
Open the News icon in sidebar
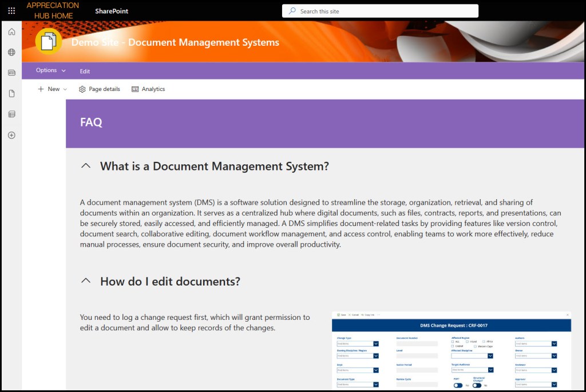coord(11,73)
